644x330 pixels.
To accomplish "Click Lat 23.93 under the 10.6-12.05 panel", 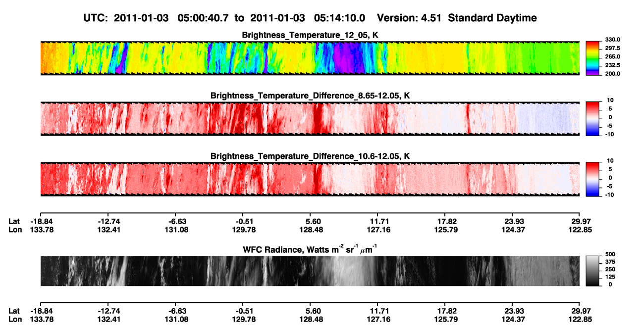I will coord(512,221).
